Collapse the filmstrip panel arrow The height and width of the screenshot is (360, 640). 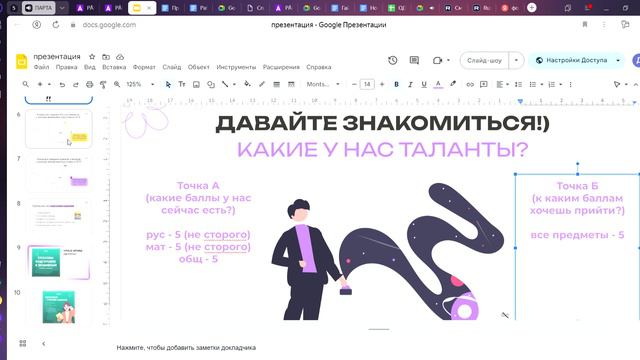coord(44,344)
